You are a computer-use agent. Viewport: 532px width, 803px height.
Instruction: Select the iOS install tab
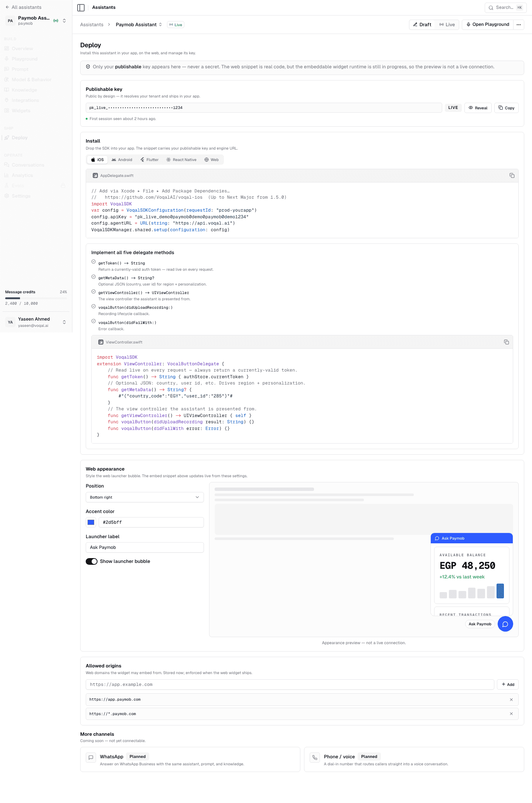(98, 160)
